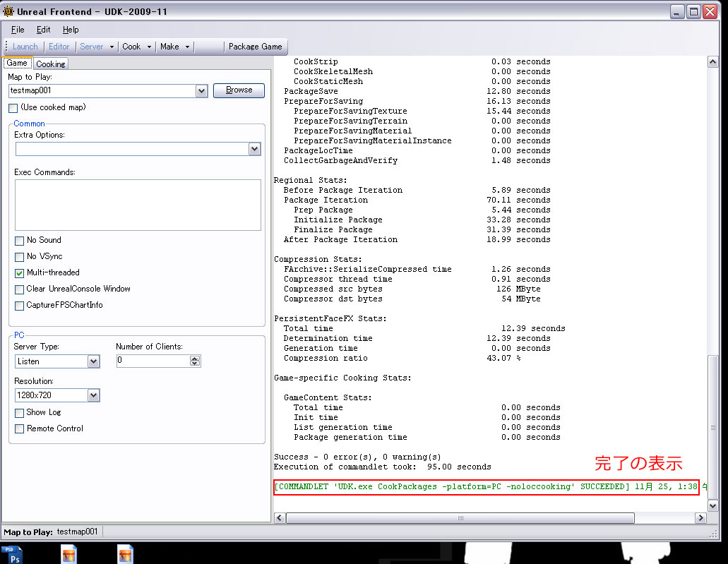Decrease the Number of Clients value

(x=195, y=364)
